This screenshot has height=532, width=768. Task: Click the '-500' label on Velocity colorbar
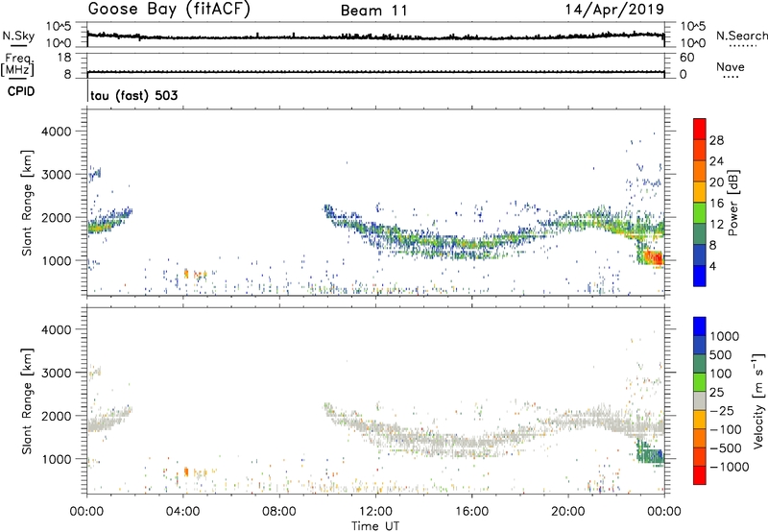click(x=726, y=447)
